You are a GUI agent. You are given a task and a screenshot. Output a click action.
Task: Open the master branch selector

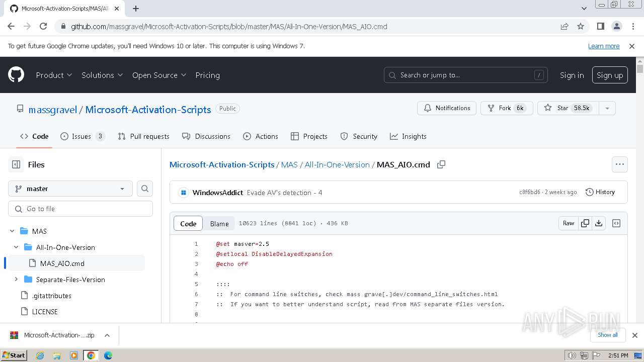point(70,189)
